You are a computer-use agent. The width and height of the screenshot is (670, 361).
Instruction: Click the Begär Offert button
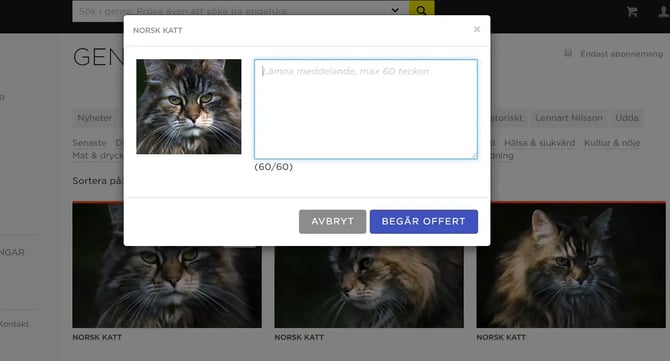point(423,221)
